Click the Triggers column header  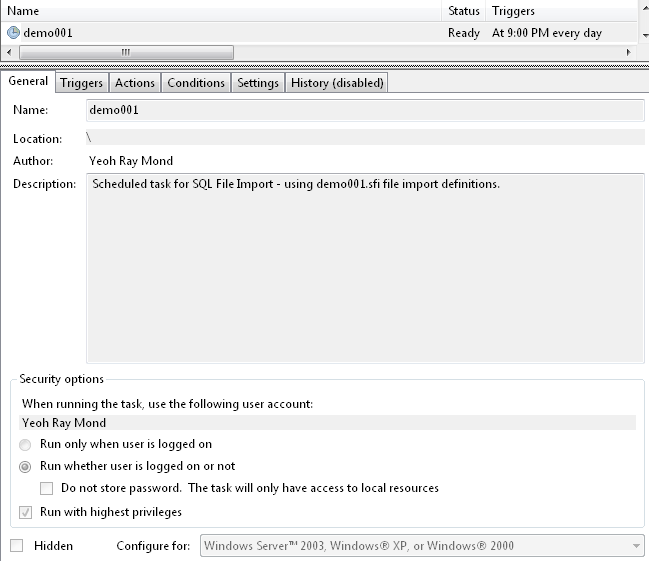[x=560, y=11]
